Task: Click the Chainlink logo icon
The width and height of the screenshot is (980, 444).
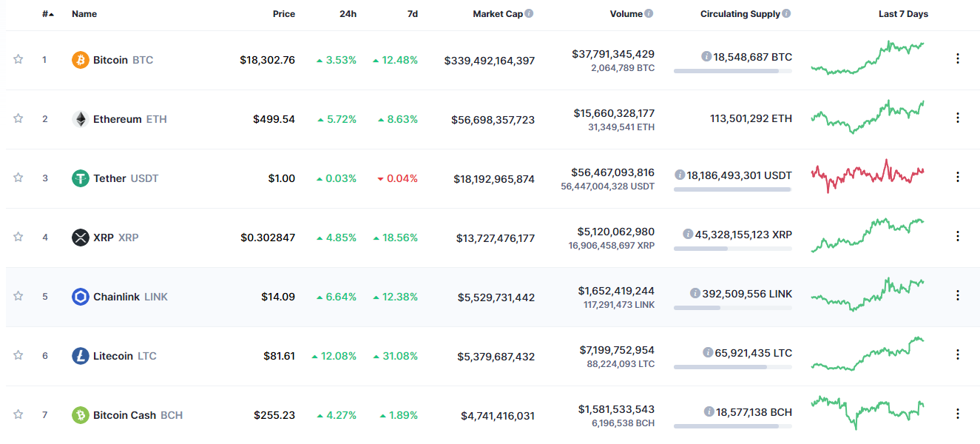Action: pyautogui.click(x=81, y=297)
